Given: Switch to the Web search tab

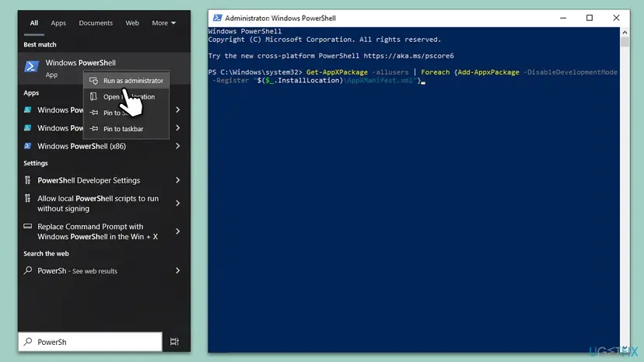Looking at the screenshot, I should [x=132, y=23].
